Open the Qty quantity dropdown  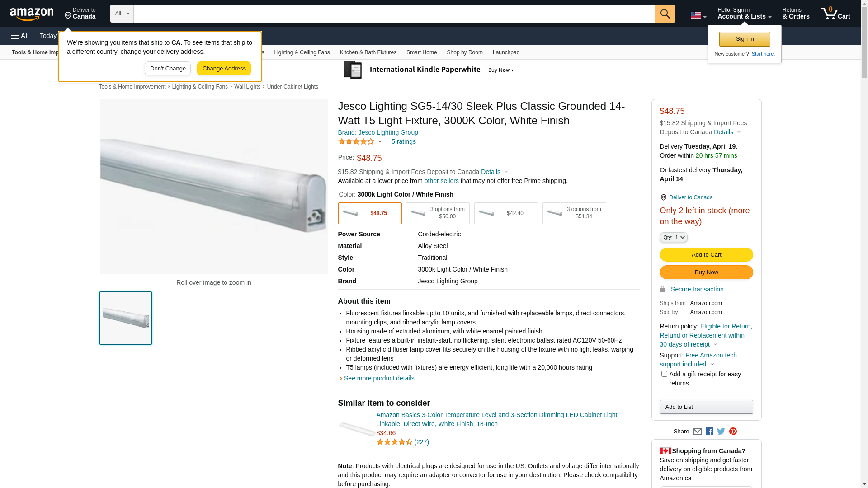[674, 237]
